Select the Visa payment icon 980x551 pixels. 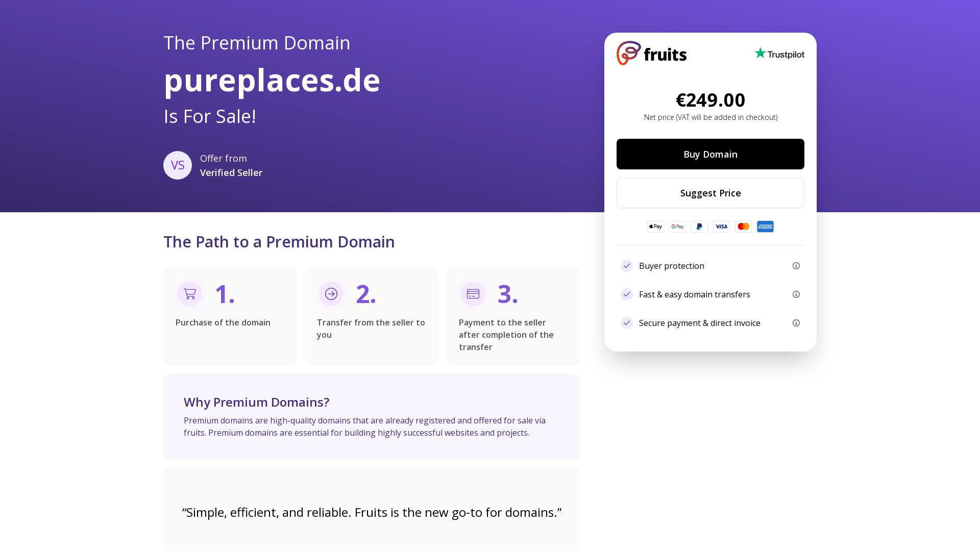721,227
